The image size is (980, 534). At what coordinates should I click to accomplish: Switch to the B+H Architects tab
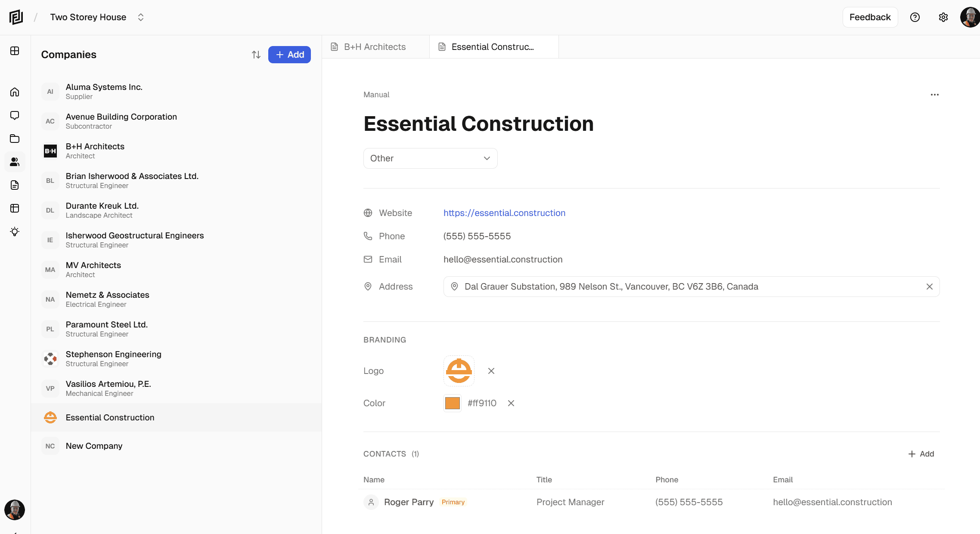pos(374,46)
